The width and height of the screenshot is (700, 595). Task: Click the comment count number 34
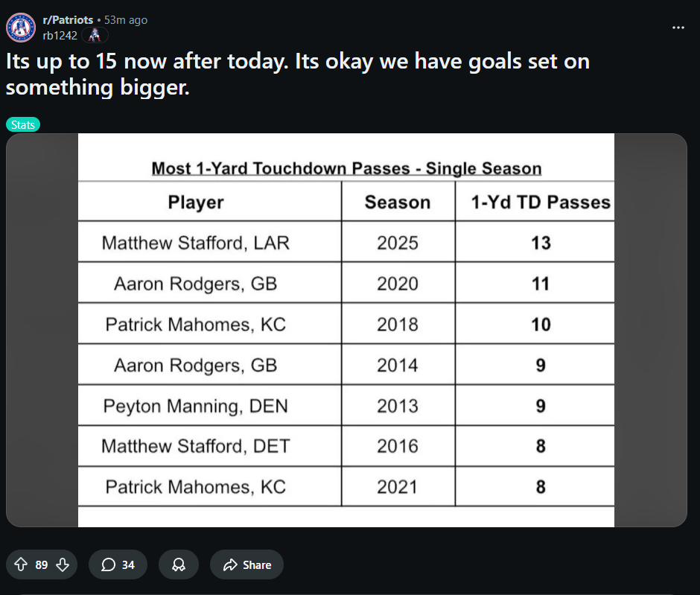pyautogui.click(x=128, y=565)
